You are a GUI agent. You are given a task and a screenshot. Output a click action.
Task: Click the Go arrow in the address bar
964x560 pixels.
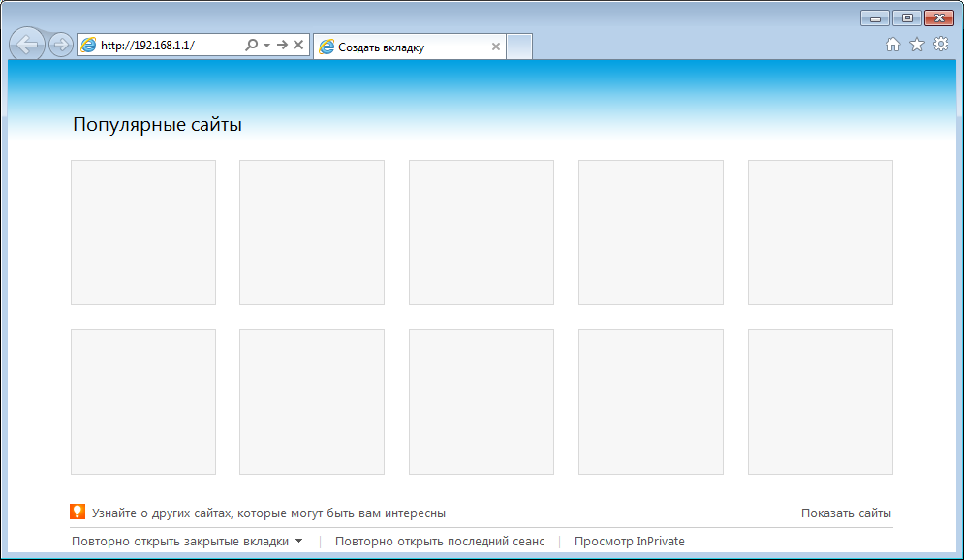[282, 45]
